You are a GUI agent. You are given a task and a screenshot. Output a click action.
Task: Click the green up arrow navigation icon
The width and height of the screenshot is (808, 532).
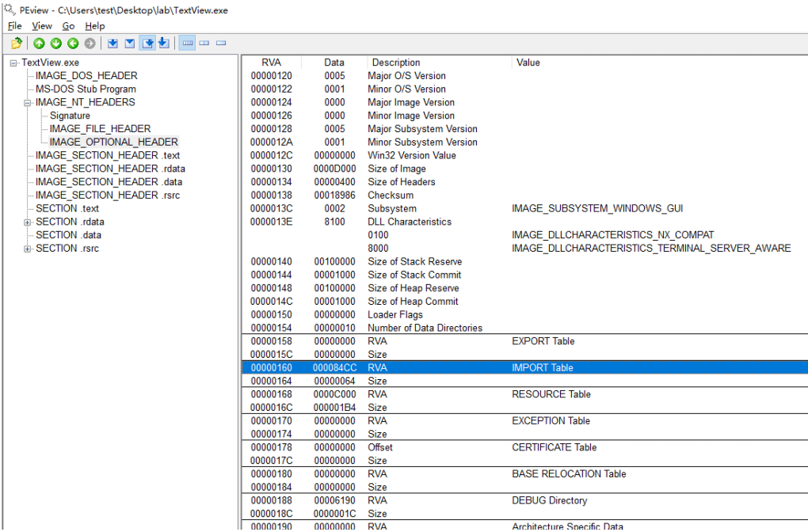[39, 44]
